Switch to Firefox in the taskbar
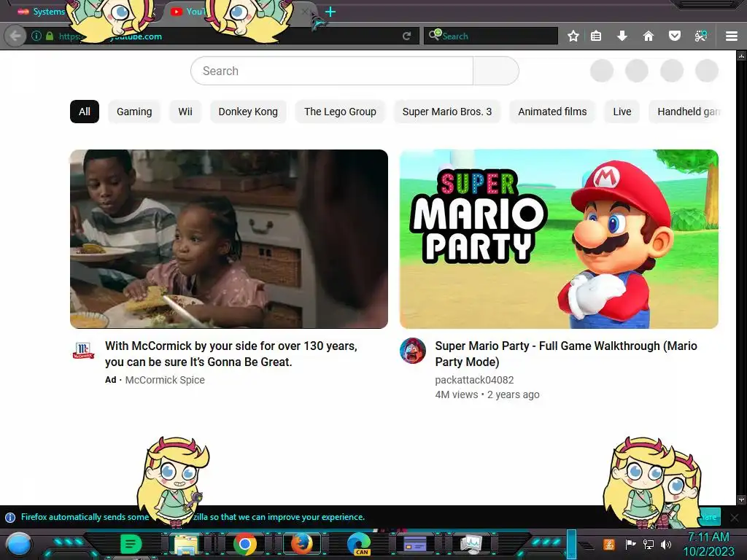 pyautogui.click(x=301, y=544)
